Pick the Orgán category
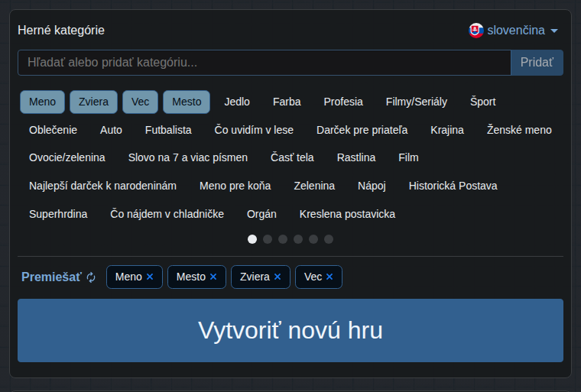Image resolution: width=581 pixels, height=392 pixels. [261, 214]
